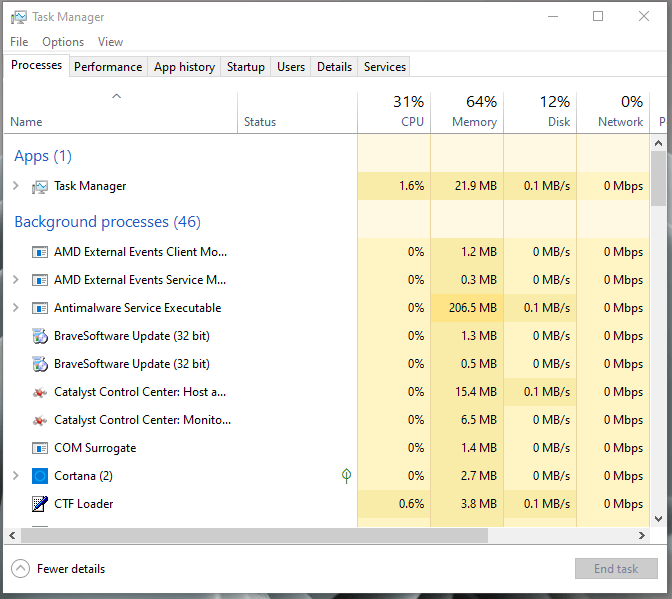
Task: Click Antimalware Service Executable icon
Action: (40, 308)
